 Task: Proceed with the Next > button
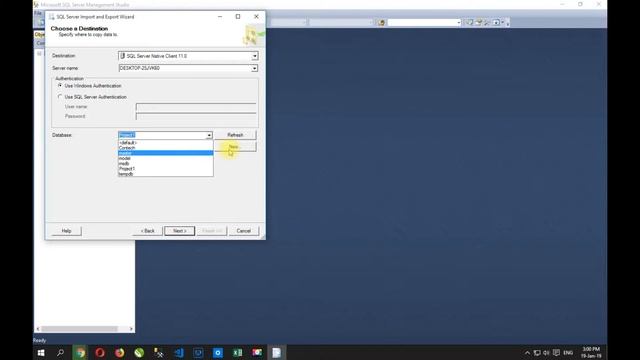point(180,231)
